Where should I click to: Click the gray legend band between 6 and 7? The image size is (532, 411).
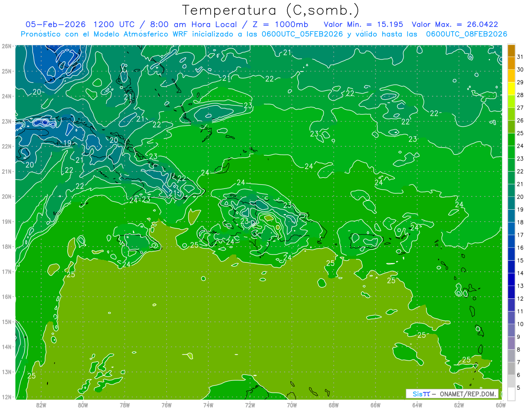[511, 368]
